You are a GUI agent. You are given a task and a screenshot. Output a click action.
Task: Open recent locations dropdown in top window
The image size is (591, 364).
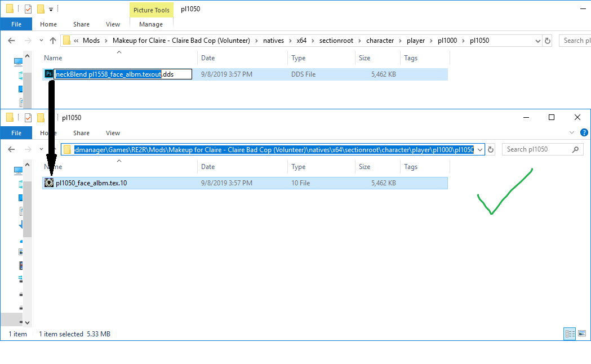point(41,41)
